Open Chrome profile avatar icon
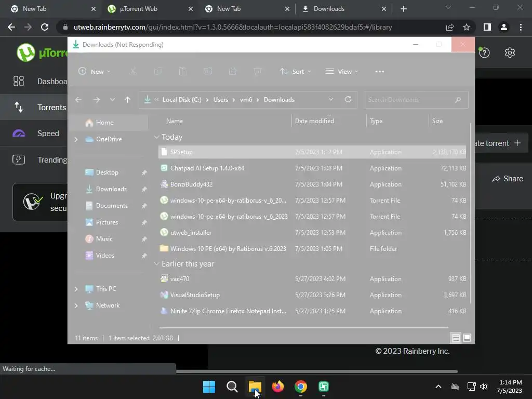 tap(504, 27)
